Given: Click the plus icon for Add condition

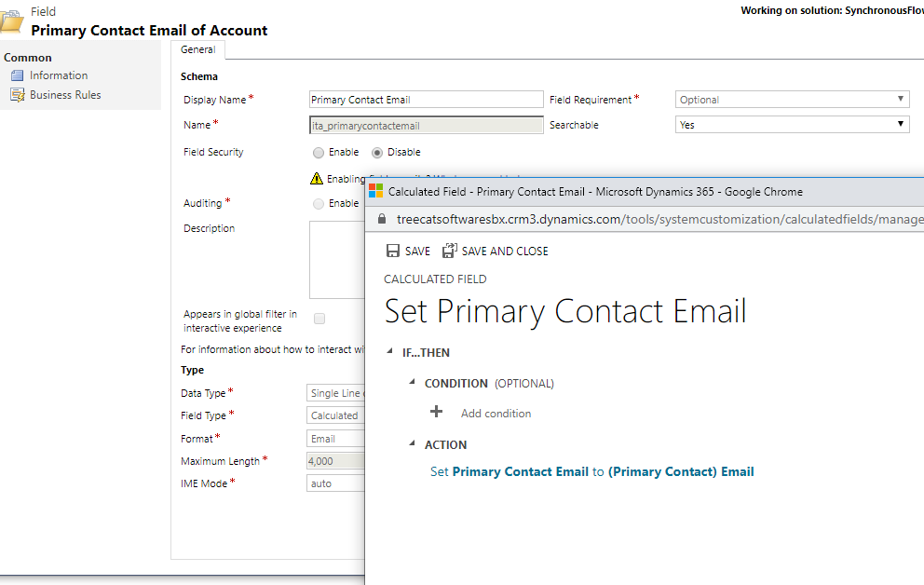Looking at the screenshot, I should 436,412.
